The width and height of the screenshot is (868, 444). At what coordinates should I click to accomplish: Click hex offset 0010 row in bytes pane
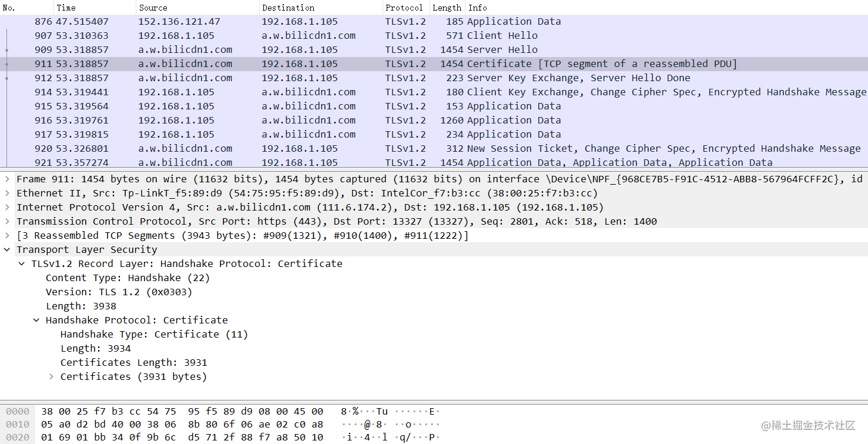(18, 424)
